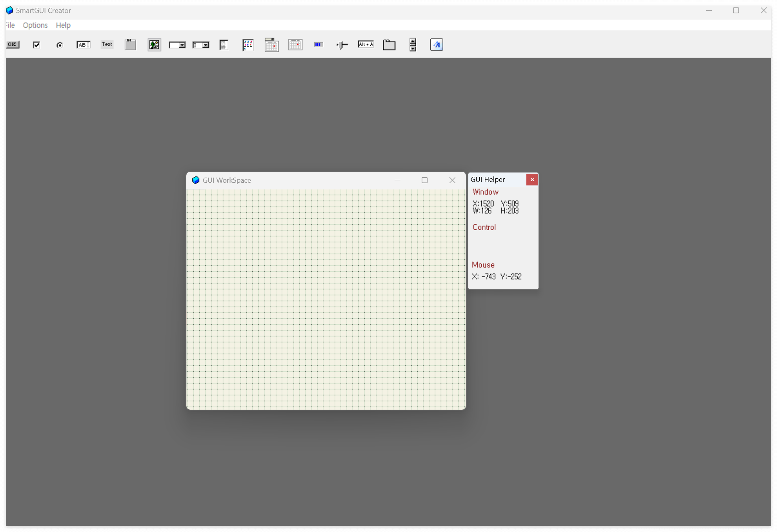Select the DateTime picker control tool
The width and height of the screenshot is (777, 532).
pos(271,45)
